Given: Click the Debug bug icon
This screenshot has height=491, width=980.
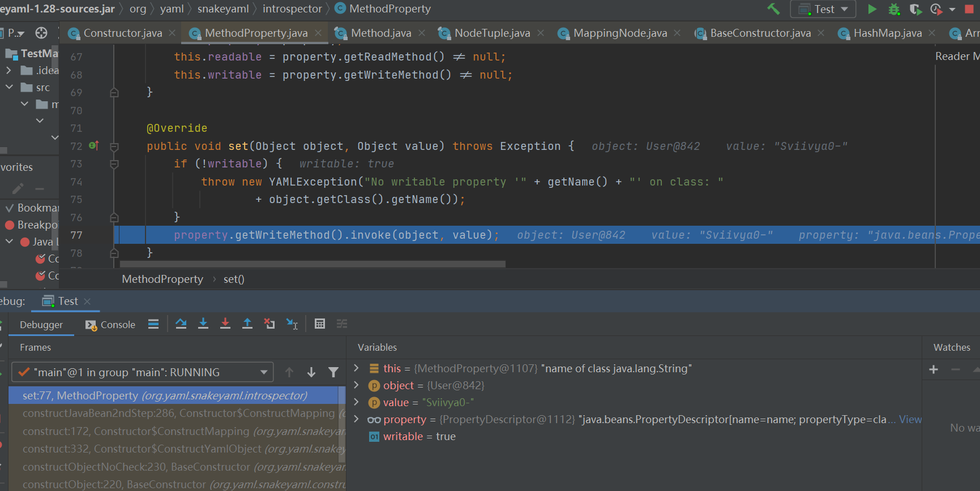Looking at the screenshot, I should (x=894, y=9).
